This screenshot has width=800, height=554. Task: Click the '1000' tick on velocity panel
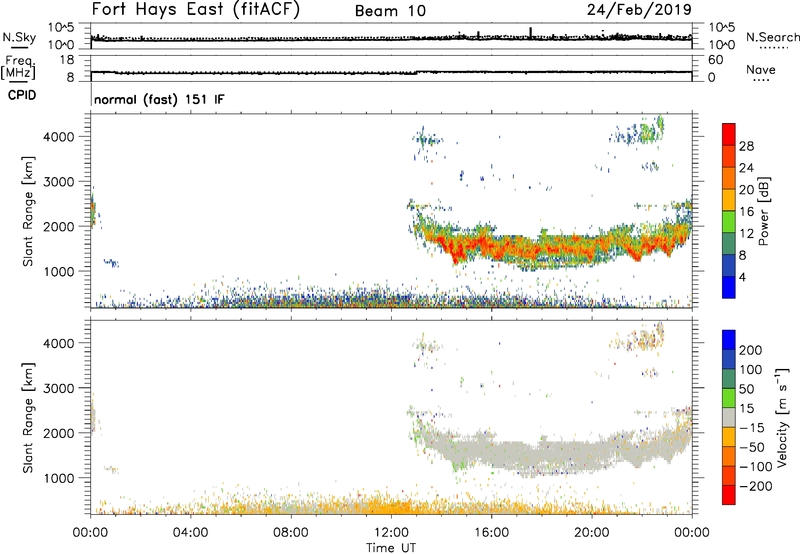[59, 478]
